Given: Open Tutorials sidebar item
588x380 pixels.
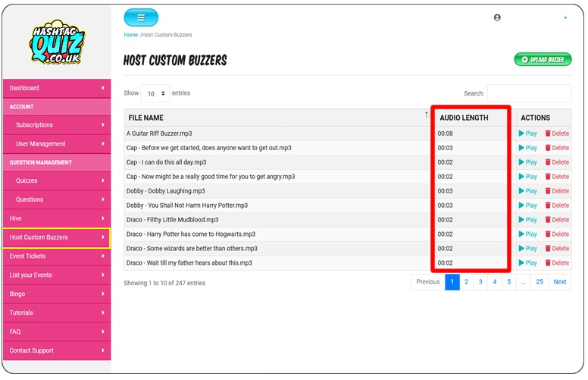Looking at the screenshot, I should pyautogui.click(x=57, y=312).
